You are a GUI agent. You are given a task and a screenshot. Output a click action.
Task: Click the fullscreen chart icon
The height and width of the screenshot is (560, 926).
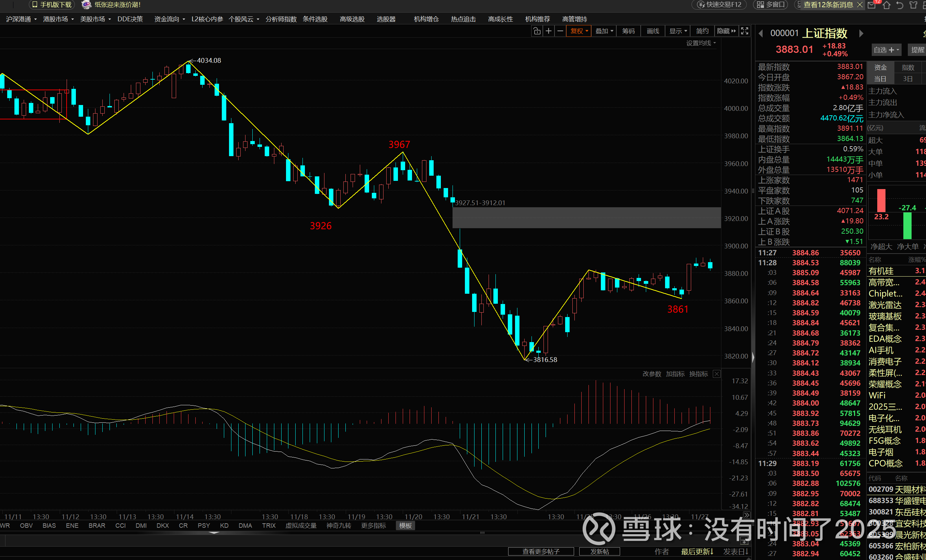click(x=744, y=31)
